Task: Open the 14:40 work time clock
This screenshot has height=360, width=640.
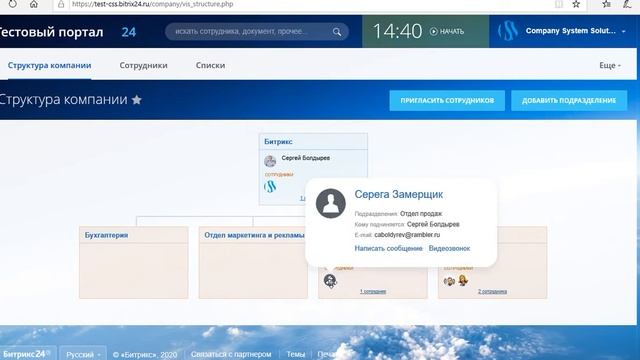Action: coord(397,31)
